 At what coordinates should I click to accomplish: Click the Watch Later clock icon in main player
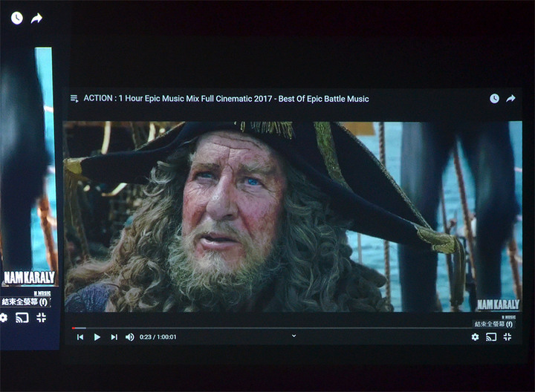point(494,99)
